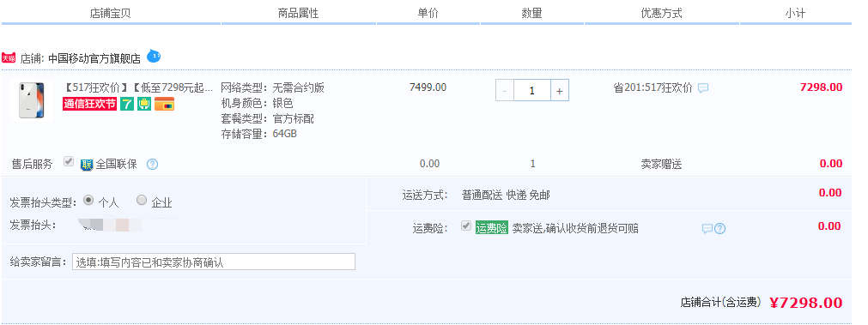Click the red 通信狂欢节 badge

point(89,104)
